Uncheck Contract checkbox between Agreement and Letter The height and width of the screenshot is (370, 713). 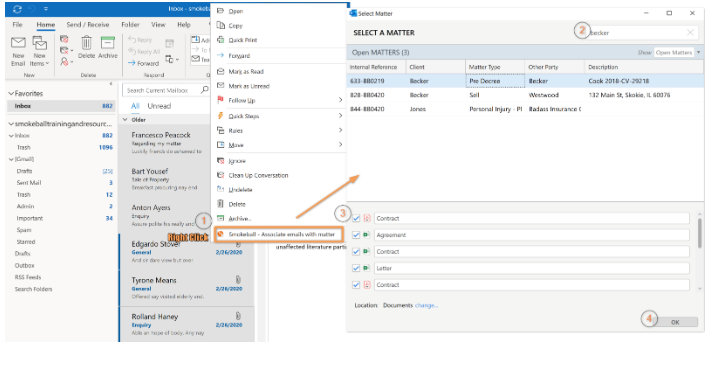coord(356,251)
